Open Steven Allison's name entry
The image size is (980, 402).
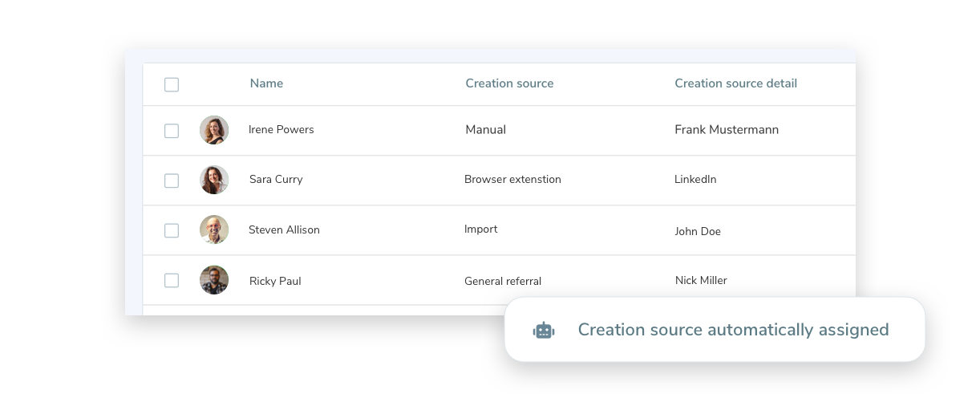pos(284,230)
